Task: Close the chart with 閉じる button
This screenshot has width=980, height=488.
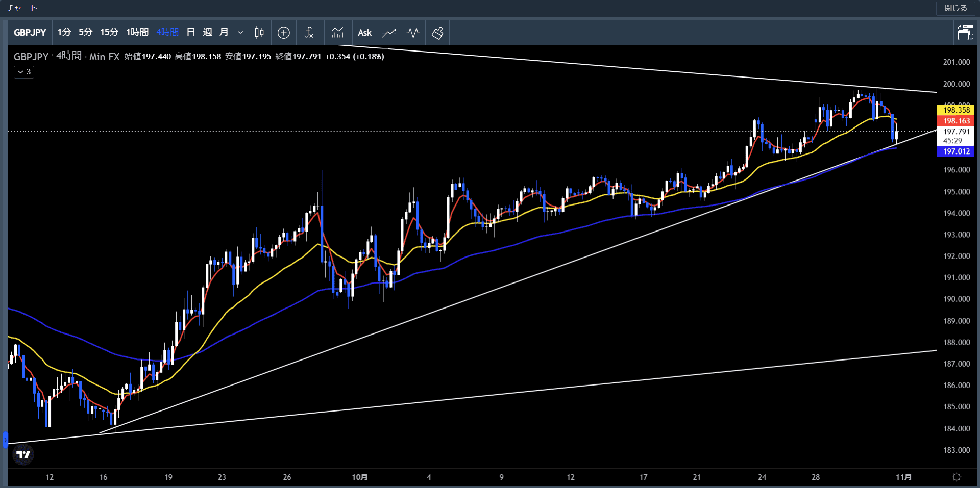Action: (x=955, y=8)
